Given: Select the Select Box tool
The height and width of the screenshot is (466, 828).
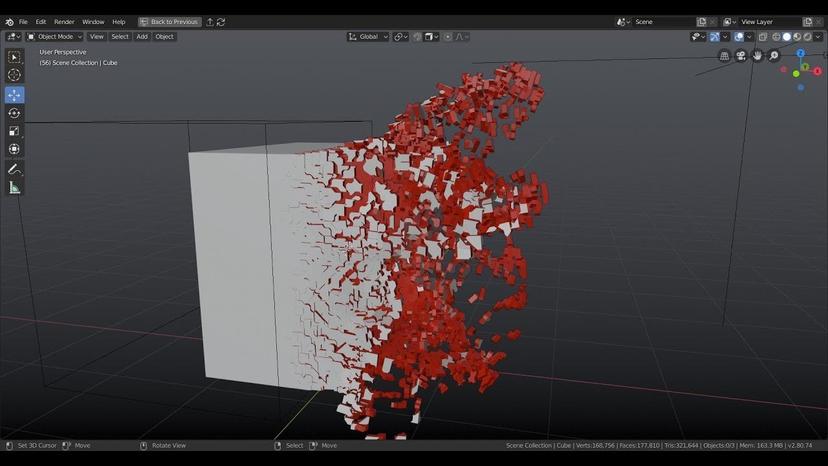Looking at the screenshot, I should [14, 58].
